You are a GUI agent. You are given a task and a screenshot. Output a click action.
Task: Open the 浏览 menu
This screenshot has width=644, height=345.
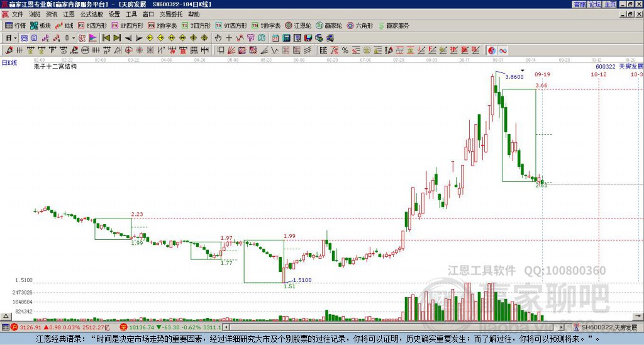(x=35, y=14)
